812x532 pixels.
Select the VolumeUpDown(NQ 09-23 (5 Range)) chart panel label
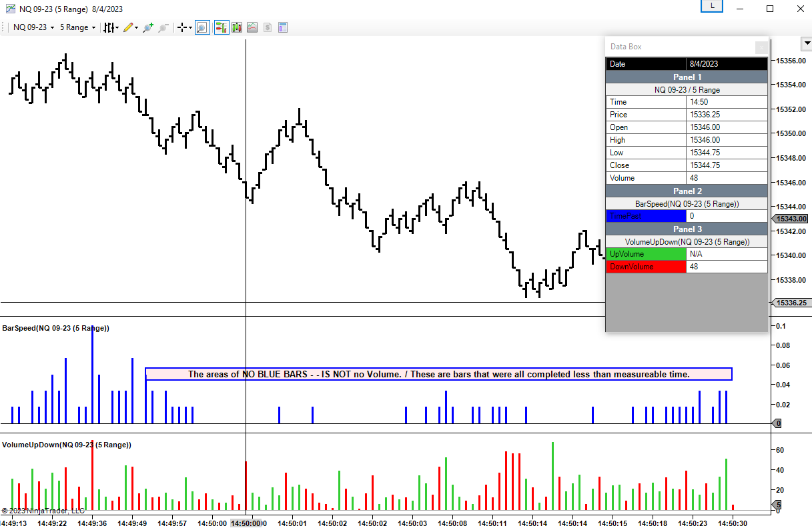[67, 444]
